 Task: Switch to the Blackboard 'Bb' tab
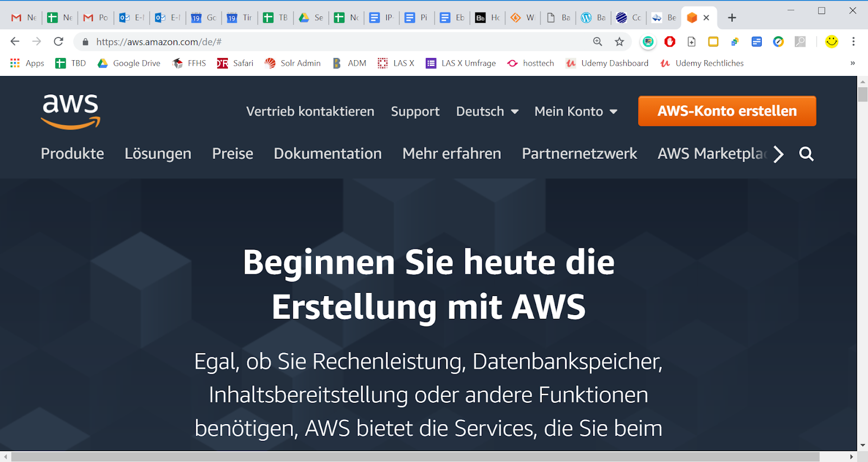pos(488,18)
